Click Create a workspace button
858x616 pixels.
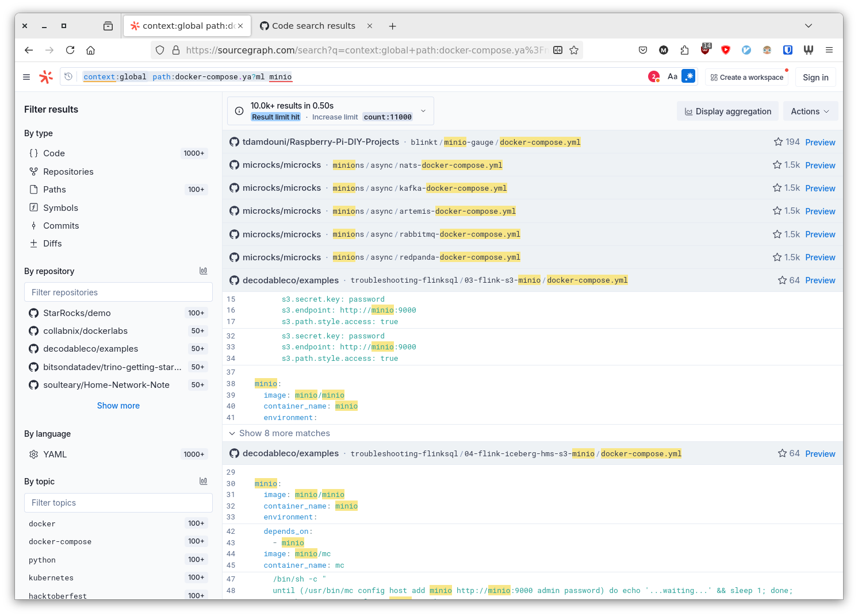[746, 77]
